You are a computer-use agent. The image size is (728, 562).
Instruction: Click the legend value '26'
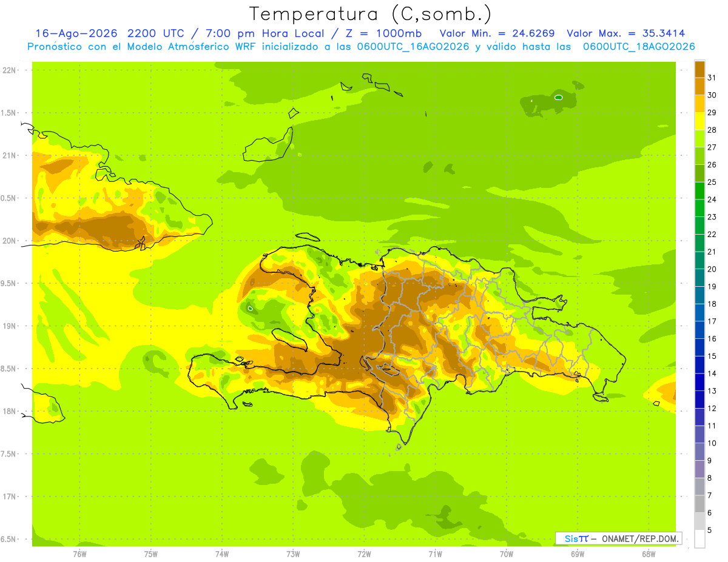tap(712, 164)
